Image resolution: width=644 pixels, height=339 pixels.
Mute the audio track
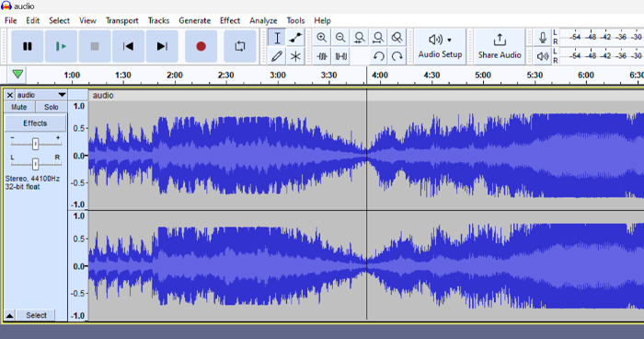pos(19,107)
